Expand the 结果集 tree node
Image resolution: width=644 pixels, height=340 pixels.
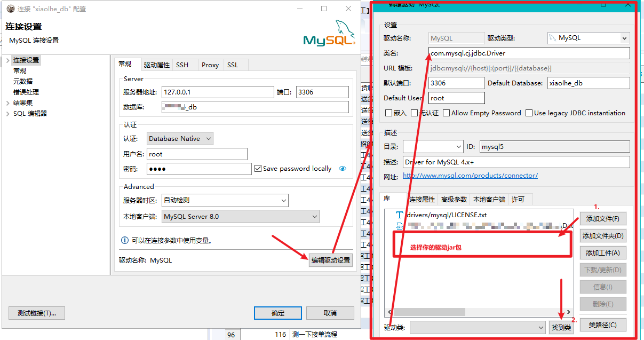click(7, 103)
